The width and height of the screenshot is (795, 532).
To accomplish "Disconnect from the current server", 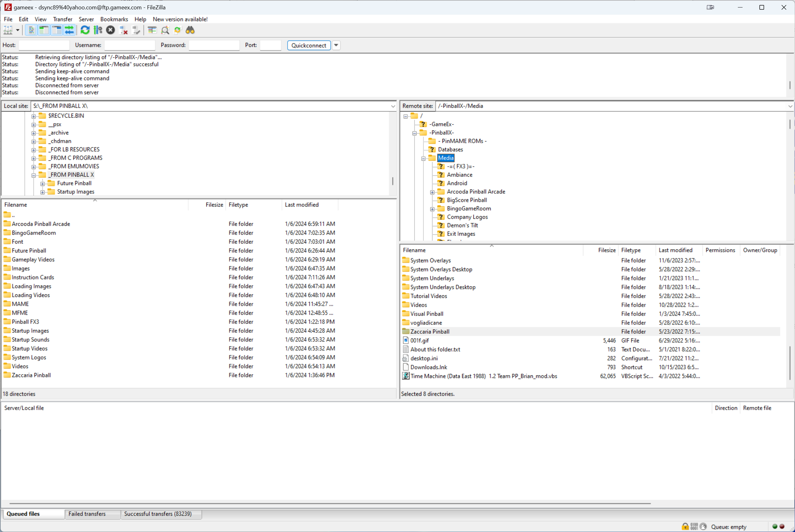I will [x=123, y=30].
